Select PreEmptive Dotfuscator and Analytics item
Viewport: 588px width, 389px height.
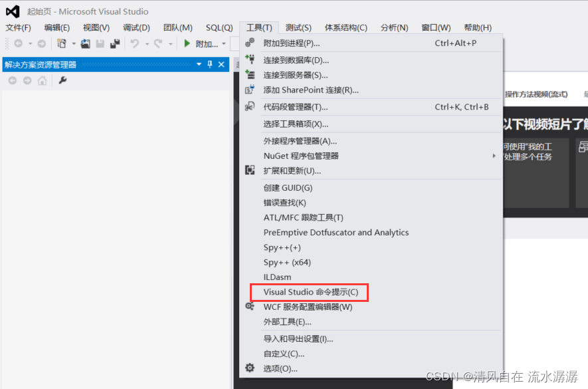tap(371, 233)
